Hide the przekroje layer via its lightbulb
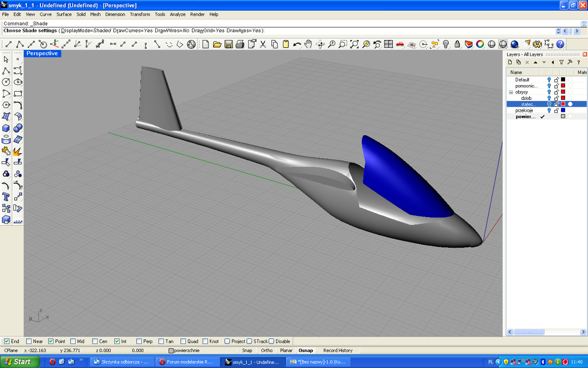 (x=549, y=110)
